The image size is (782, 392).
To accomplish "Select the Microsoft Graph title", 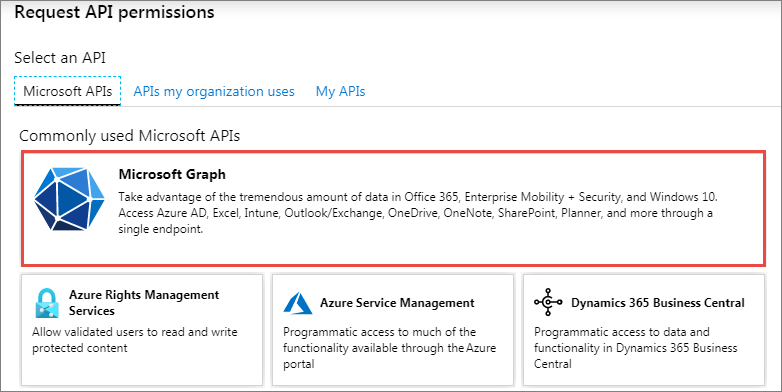I will coord(172,175).
